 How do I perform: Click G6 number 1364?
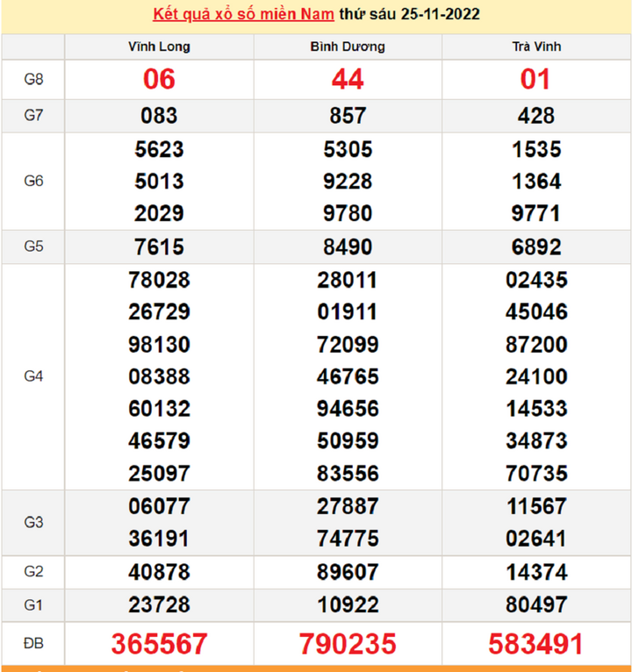(536, 182)
